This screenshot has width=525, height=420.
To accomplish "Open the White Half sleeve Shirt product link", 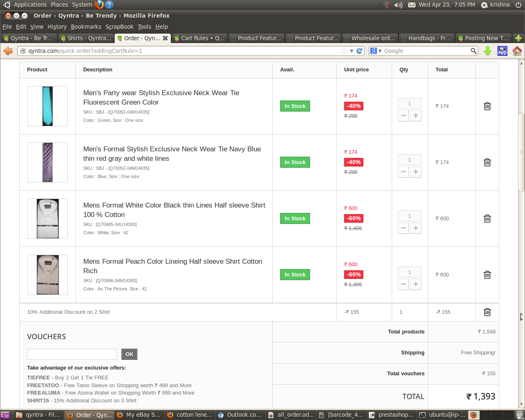I will (x=174, y=210).
